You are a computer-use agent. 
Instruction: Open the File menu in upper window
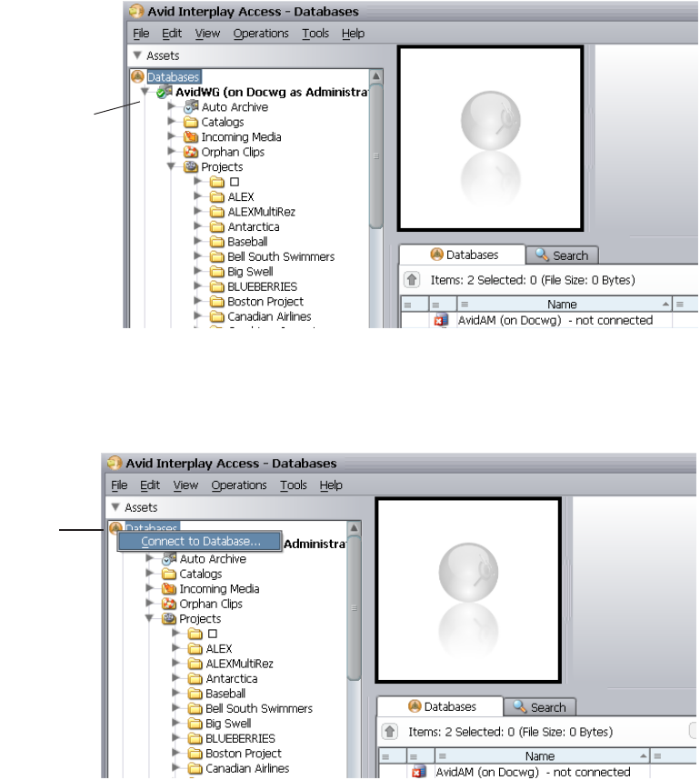point(141,34)
